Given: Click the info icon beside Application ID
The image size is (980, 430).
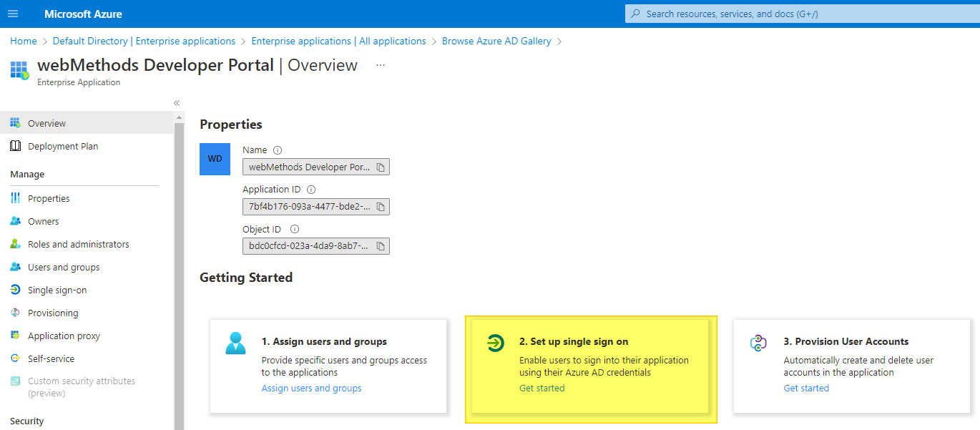Looking at the screenshot, I should (310, 190).
